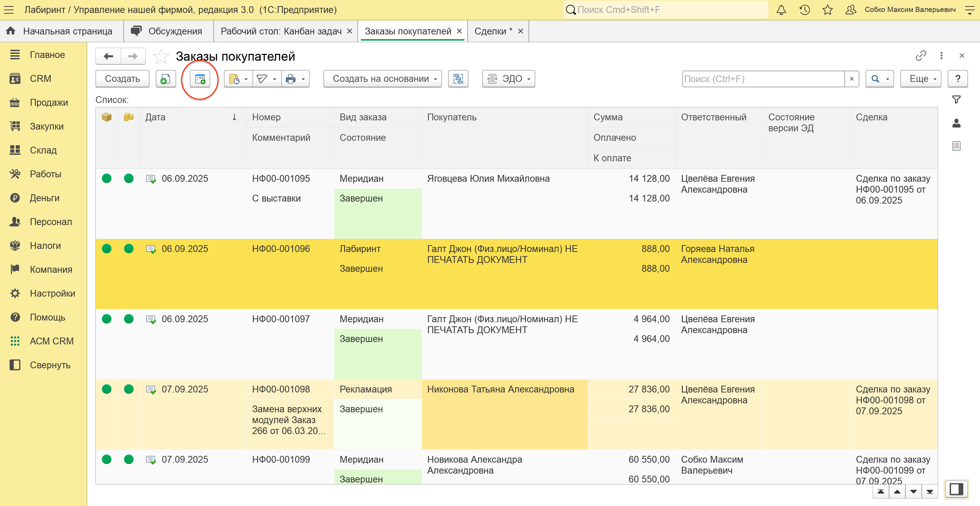Viewport: 980px width, 506px height.
Task: Expand the print icon dropdown arrow
Action: coord(303,79)
